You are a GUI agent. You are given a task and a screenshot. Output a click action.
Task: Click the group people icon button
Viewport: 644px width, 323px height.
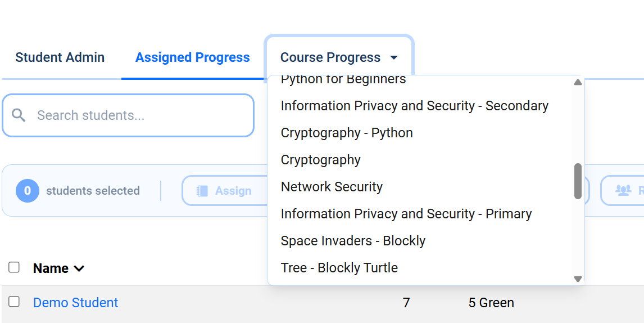tap(623, 191)
